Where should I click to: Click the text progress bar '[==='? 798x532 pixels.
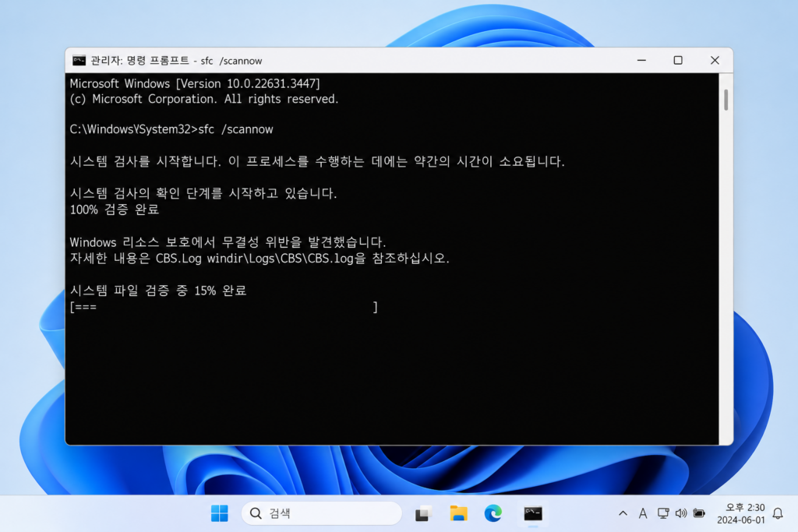click(x=224, y=307)
